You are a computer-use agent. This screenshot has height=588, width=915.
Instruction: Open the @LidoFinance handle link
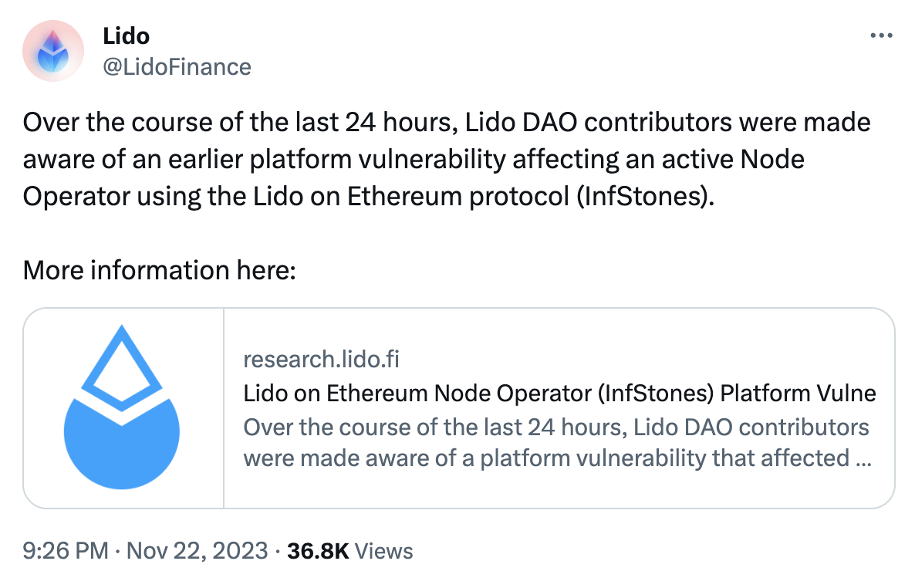click(x=177, y=67)
